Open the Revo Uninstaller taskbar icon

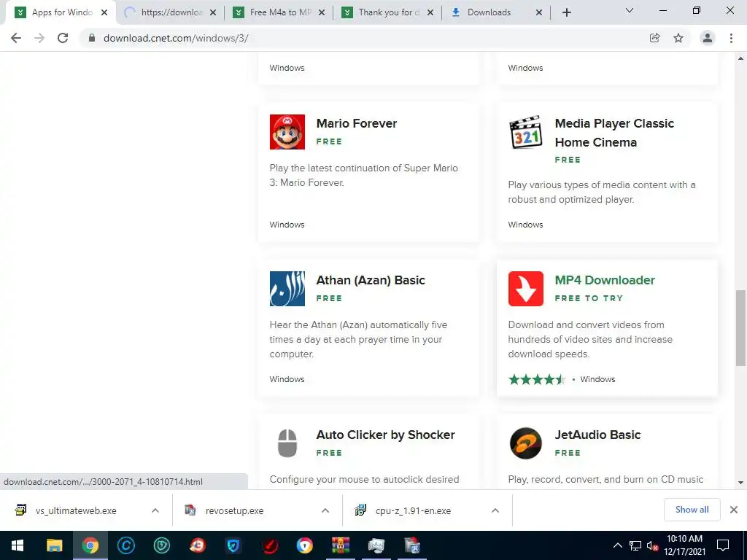tap(411, 545)
